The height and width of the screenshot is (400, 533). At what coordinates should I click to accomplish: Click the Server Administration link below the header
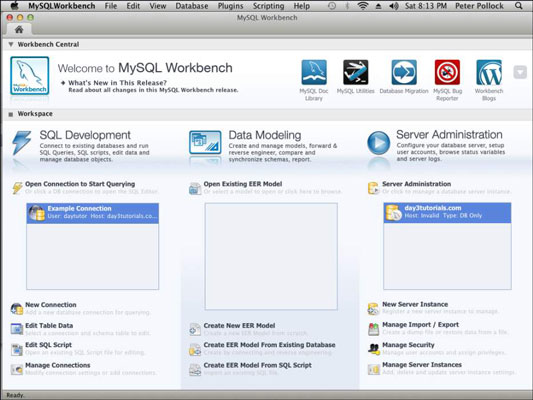click(416, 184)
